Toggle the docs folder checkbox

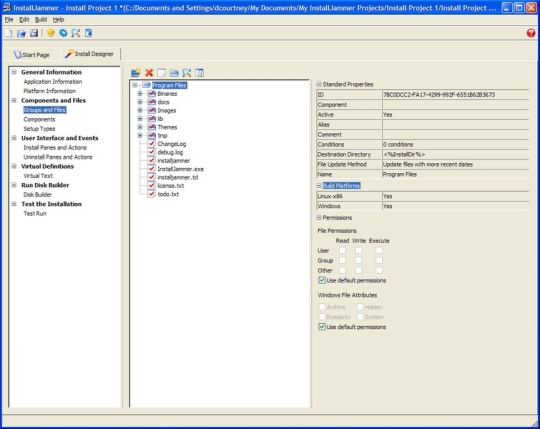pos(152,102)
